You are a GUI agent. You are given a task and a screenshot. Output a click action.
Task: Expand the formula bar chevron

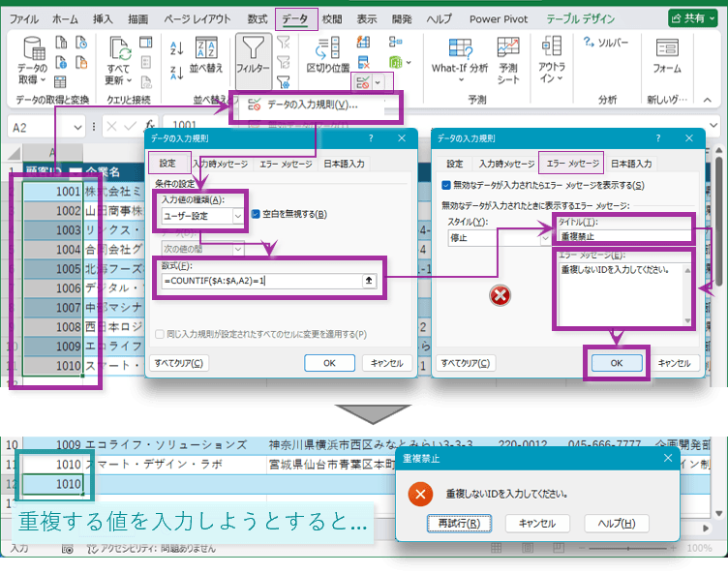click(x=713, y=125)
